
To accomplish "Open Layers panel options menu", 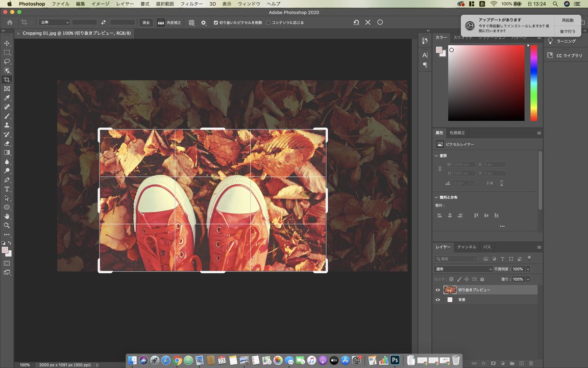I will tap(539, 247).
